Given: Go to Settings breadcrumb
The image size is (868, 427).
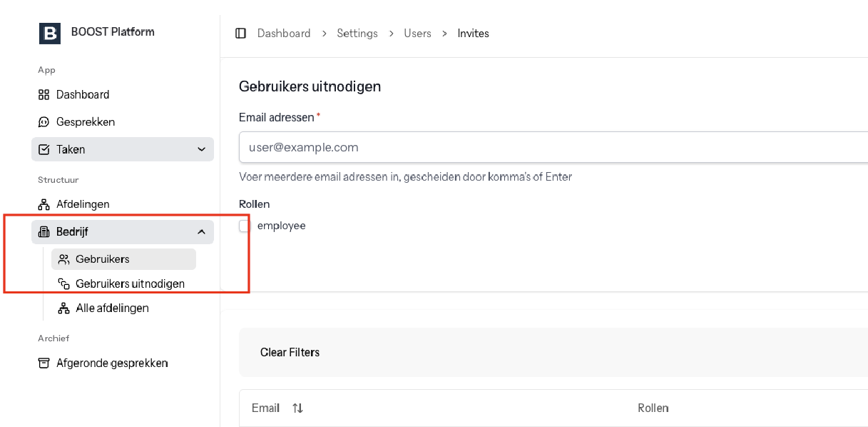Looking at the screenshot, I should (357, 34).
